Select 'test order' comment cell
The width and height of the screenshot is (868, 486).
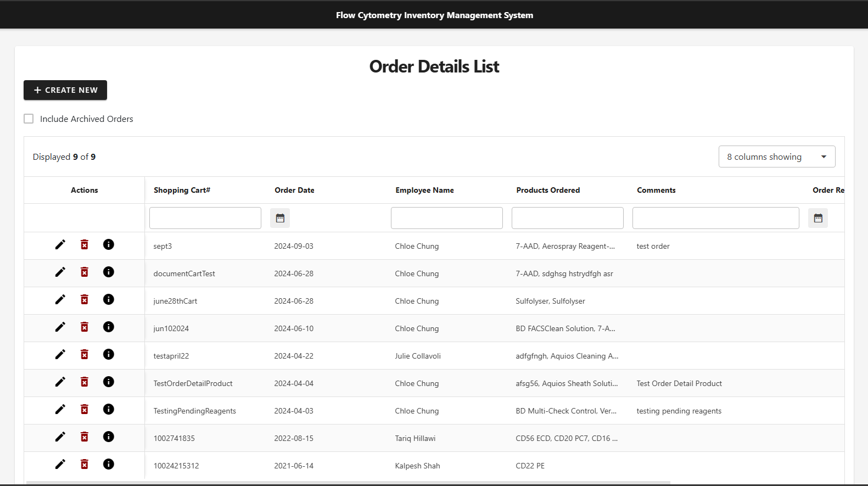coord(653,246)
